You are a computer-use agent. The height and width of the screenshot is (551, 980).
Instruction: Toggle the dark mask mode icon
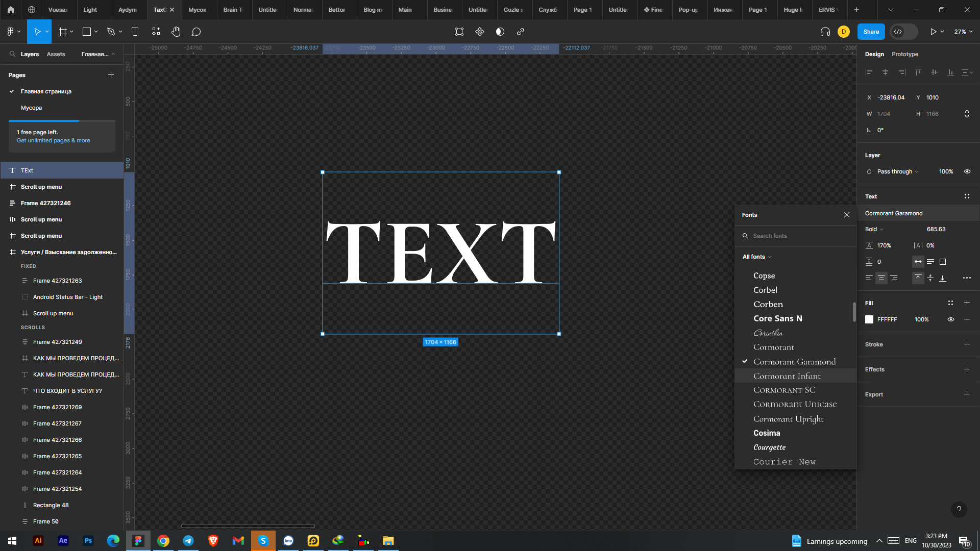click(500, 32)
